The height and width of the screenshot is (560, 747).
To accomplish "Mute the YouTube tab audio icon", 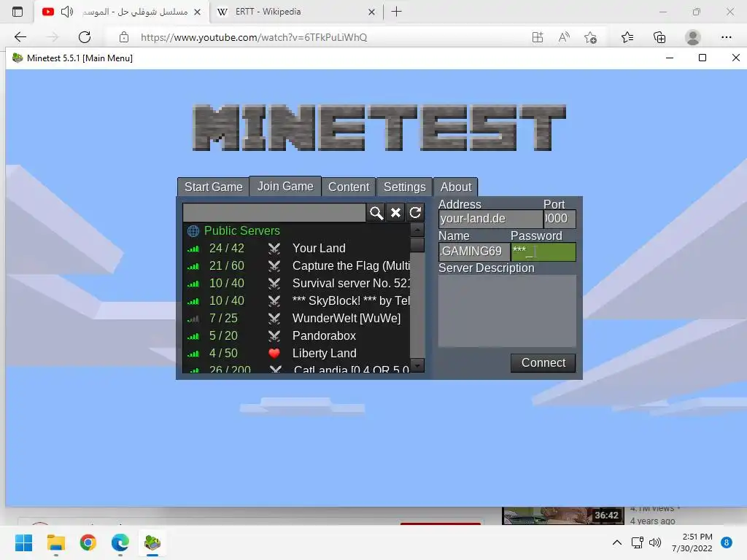I will click(x=67, y=12).
